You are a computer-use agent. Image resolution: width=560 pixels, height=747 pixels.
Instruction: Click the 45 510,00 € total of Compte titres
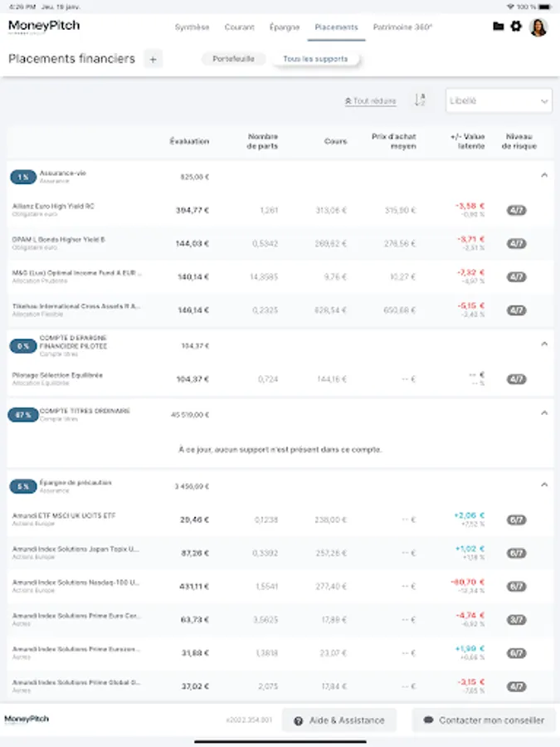pyautogui.click(x=190, y=415)
